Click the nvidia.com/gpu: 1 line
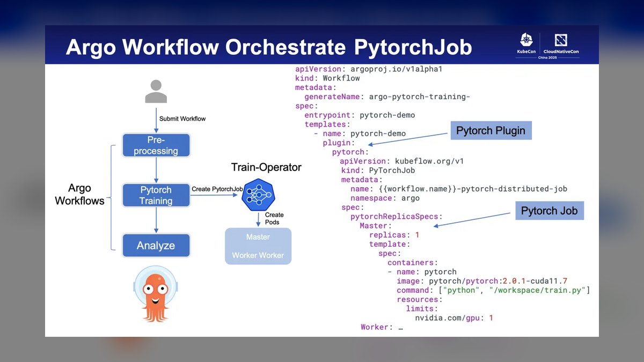 point(454,317)
